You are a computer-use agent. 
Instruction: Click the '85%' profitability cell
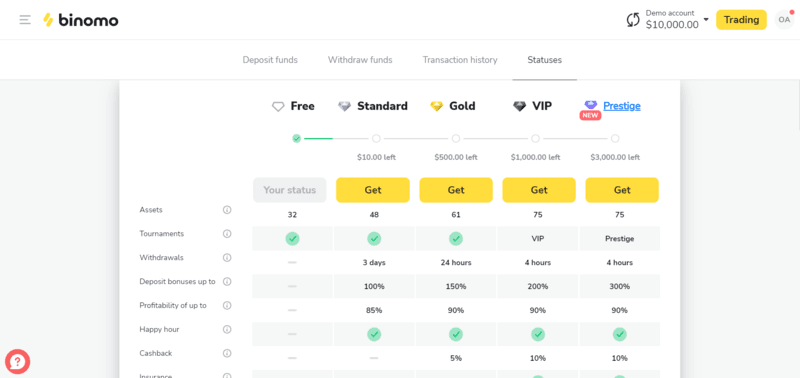[x=374, y=310]
